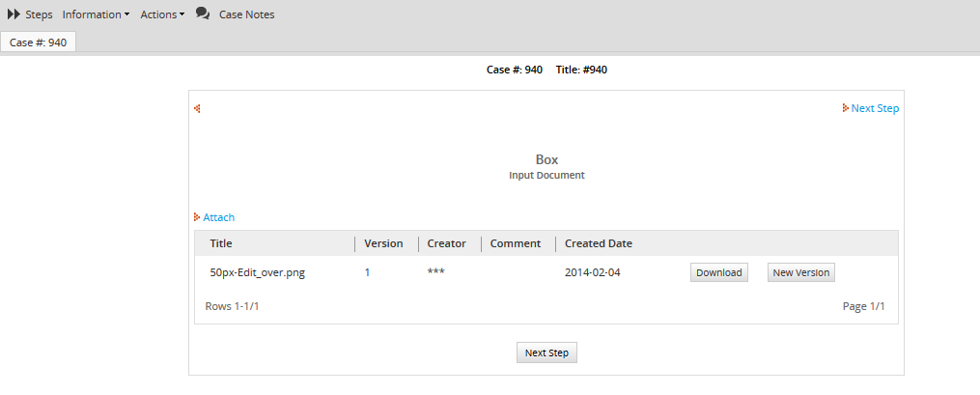This screenshot has width=980, height=395.
Task: Click the arrow icon beside Attach
Action: (197, 217)
